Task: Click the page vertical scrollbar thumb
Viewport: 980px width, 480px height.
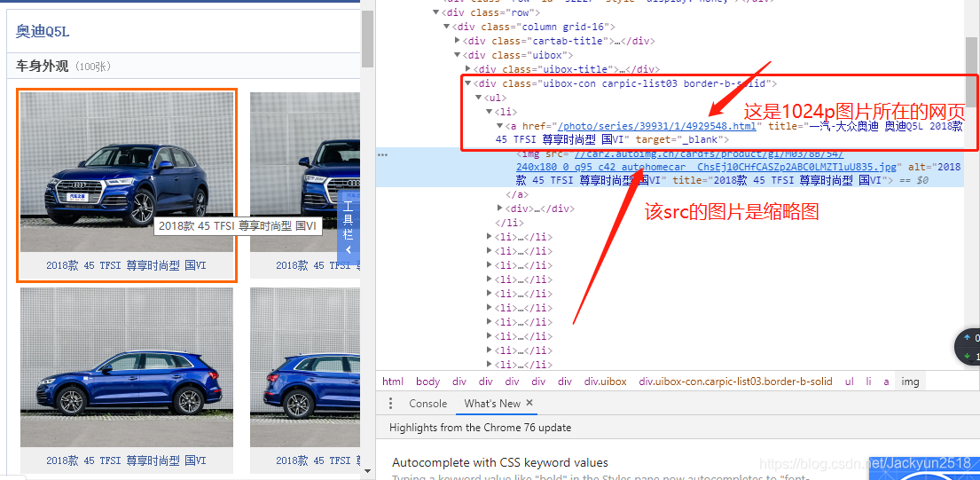Action: (x=367, y=39)
